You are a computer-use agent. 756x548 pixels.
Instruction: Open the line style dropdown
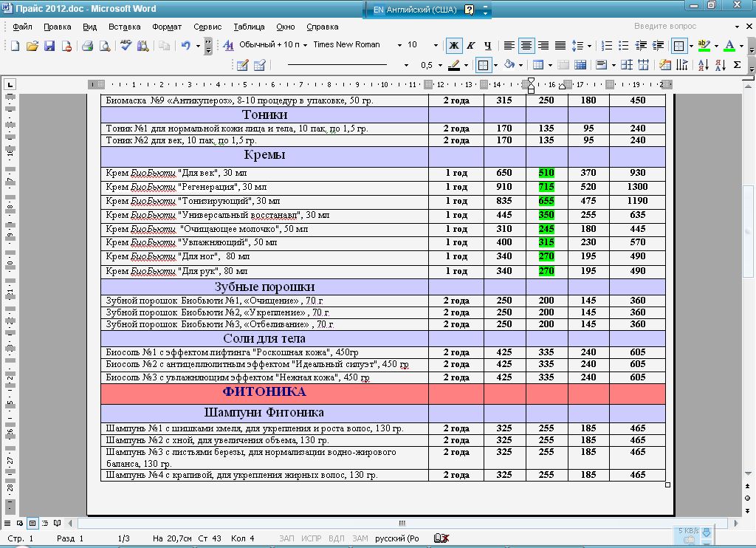pos(406,65)
